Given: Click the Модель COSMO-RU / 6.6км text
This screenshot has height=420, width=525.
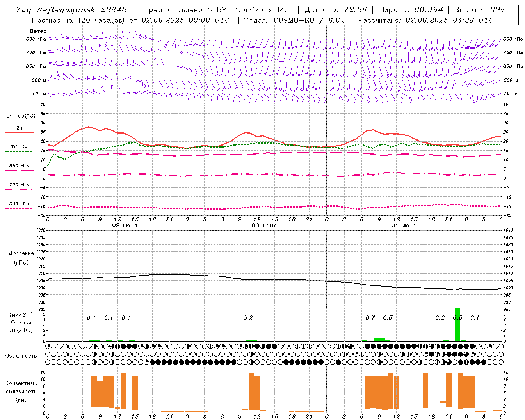Looking at the screenshot, I should [295, 20].
